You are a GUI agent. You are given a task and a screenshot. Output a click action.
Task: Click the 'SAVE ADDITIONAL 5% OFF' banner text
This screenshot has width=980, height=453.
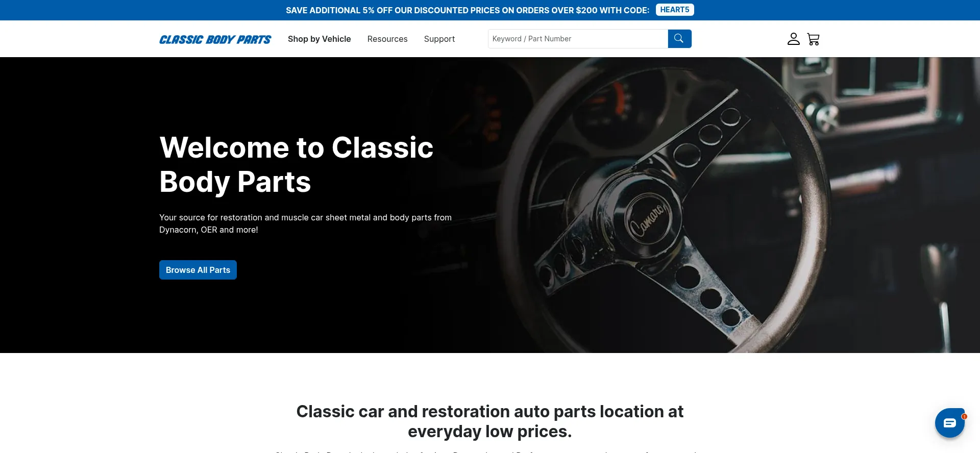click(468, 10)
